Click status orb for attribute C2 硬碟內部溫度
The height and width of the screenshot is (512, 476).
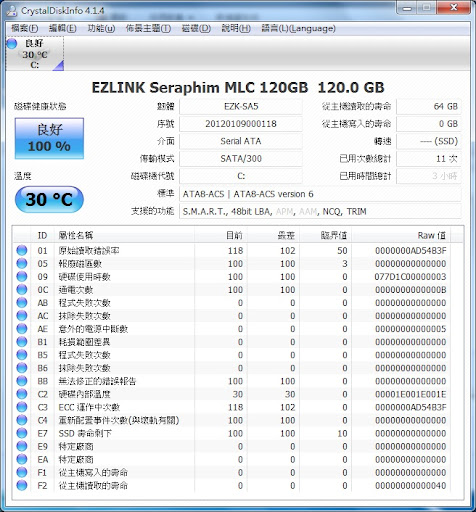pyautogui.click(x=22, y=394)
